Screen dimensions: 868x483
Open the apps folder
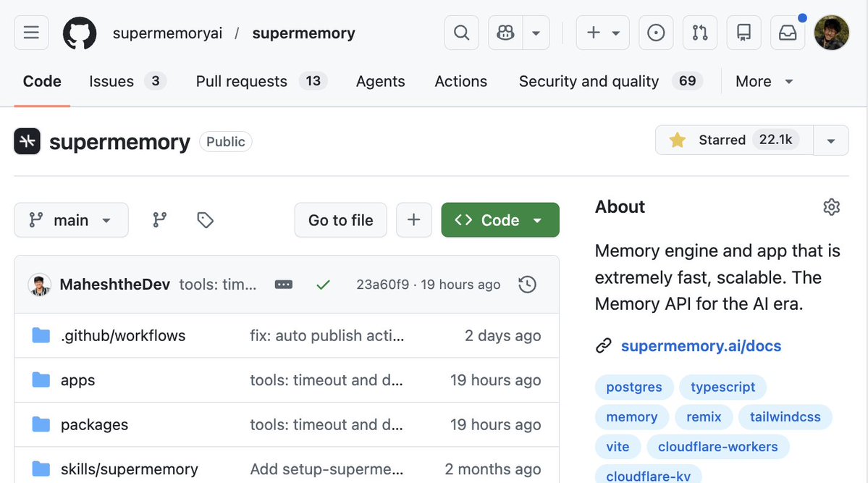tap(77, 380)
